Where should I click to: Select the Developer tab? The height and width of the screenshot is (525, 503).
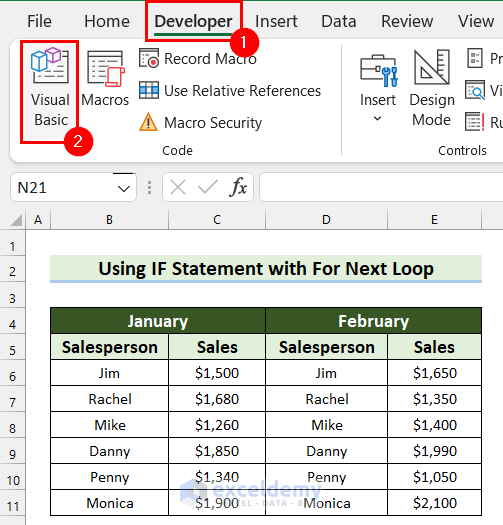point(193,21)
